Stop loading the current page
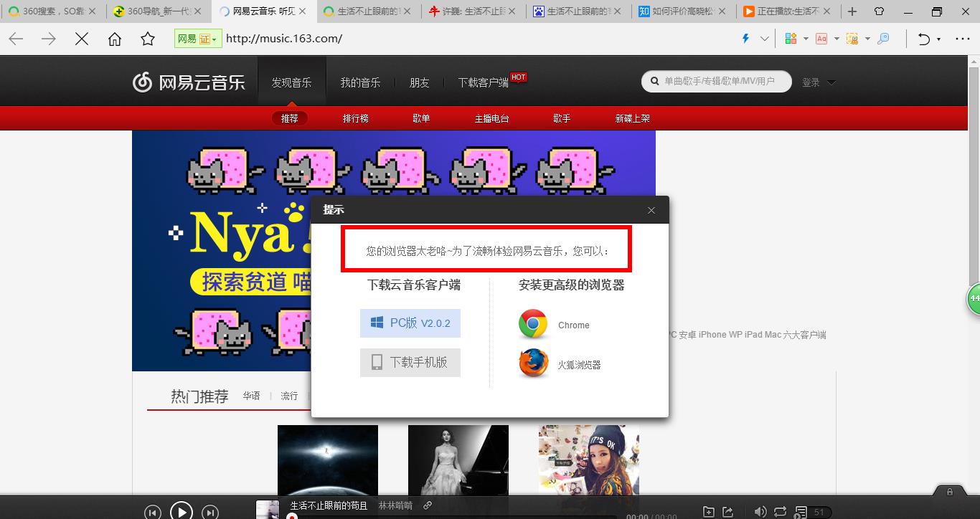The image size is (980, 519). 82,39
